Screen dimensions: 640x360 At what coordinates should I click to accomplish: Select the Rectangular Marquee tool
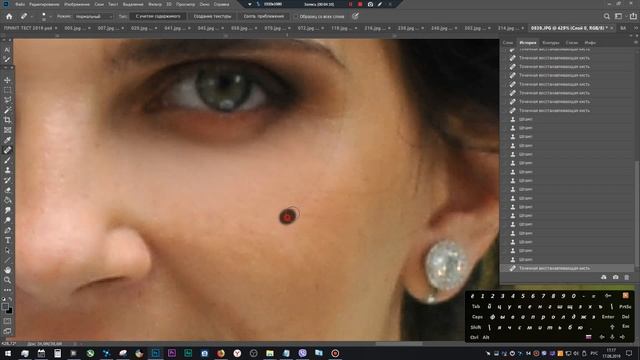tap(7, 90)
